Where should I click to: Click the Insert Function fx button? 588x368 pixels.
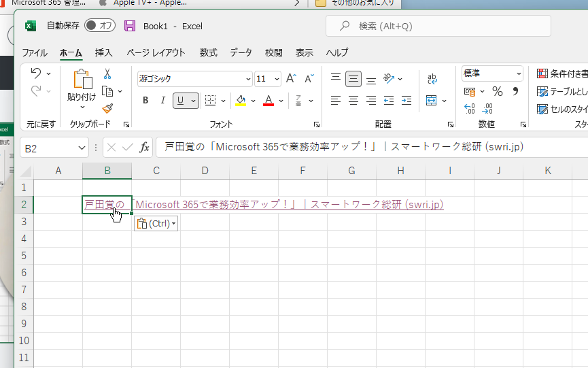coord(144,148)
